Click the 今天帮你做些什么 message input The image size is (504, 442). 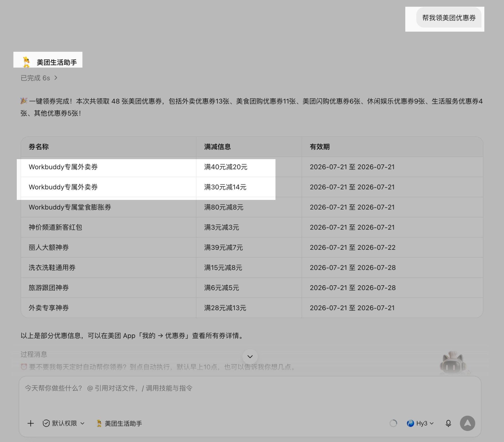click(x=249, y=388)
